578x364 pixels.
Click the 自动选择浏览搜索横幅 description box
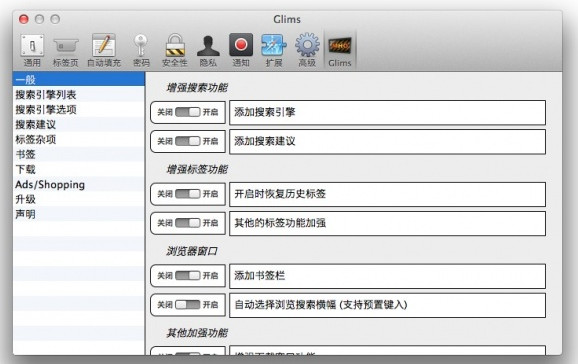387,305
